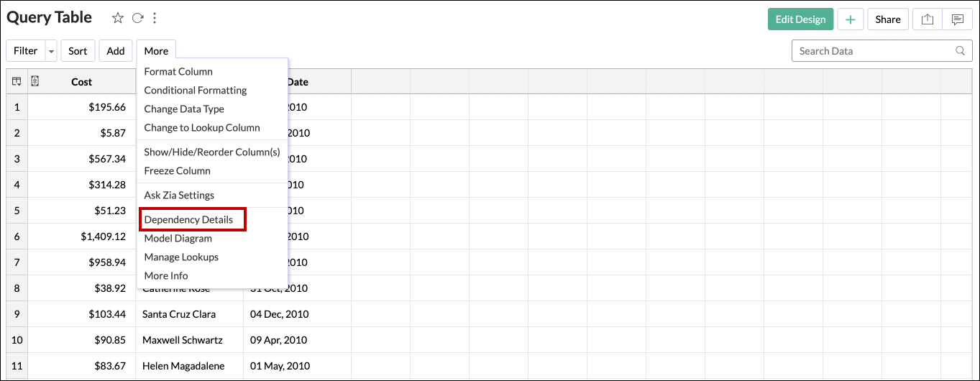Click the export upload icon
Viewport: 980px width, 381px height.
[928, 19]
